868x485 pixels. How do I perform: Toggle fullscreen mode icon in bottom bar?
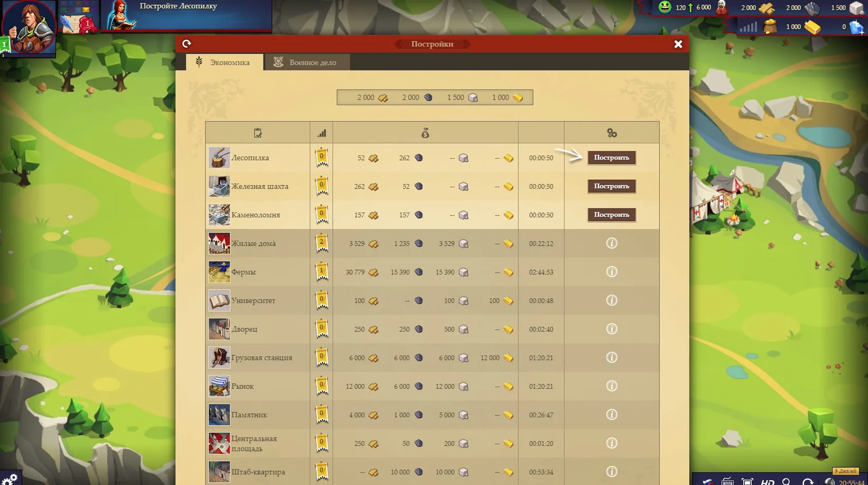747,482
